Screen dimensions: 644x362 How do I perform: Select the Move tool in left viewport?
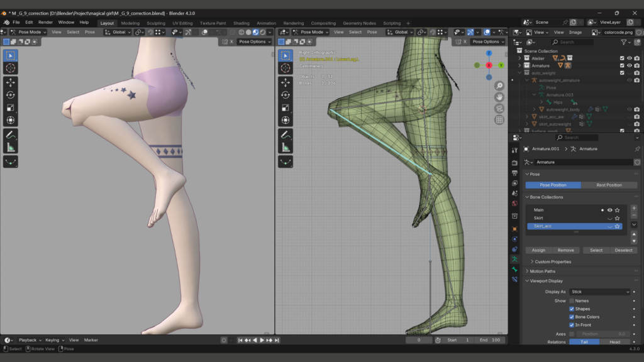[11, 82]
